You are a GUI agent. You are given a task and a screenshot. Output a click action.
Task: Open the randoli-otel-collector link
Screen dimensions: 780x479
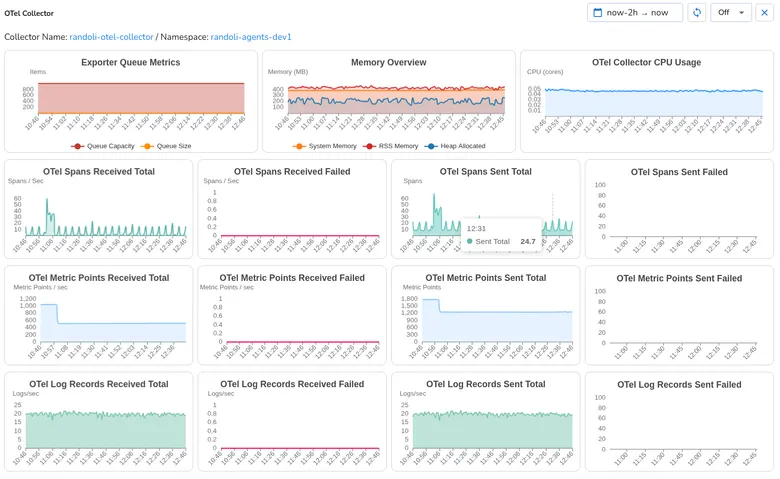pyautogui.click(x=111, y=37)
